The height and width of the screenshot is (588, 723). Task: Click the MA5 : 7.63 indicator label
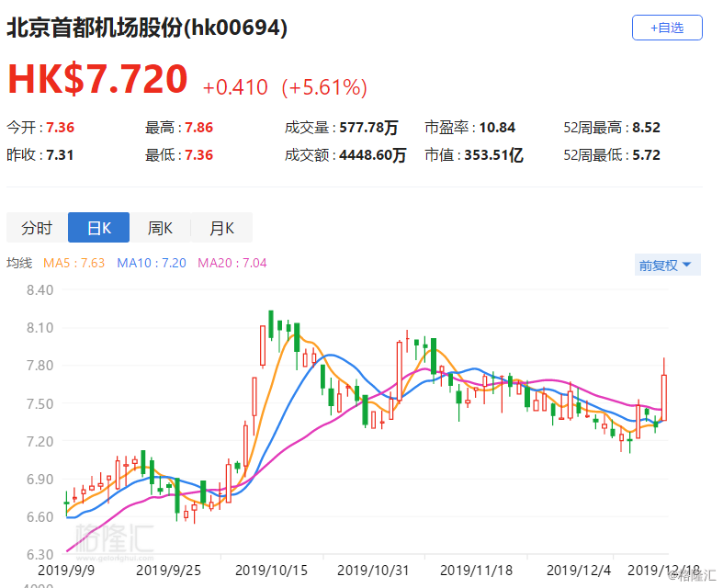click(x=73, y=263)
